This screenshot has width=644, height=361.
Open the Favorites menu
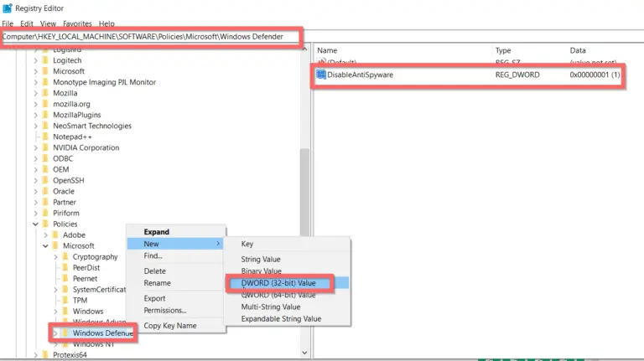click(x=77, y=23)
